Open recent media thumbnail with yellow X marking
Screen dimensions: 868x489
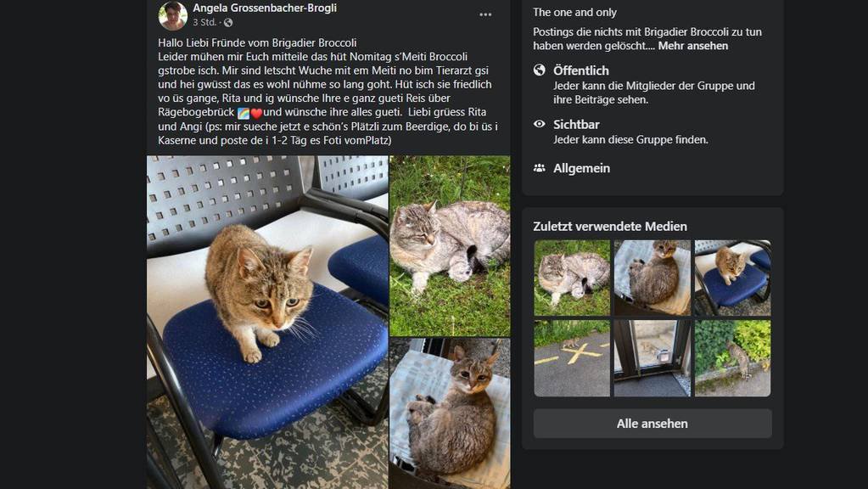[x=572, y=358]
